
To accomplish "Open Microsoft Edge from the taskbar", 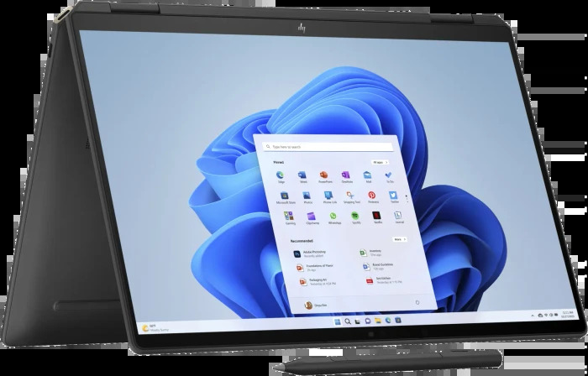I will 388,321.
